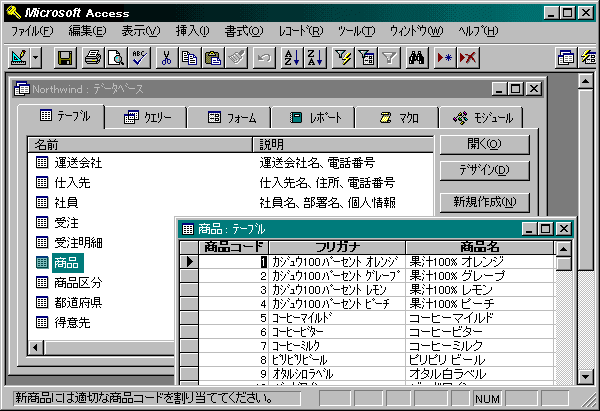Click the Design View toolbar icon
Viewport: 600px width, 411px height.
point(19,58)
